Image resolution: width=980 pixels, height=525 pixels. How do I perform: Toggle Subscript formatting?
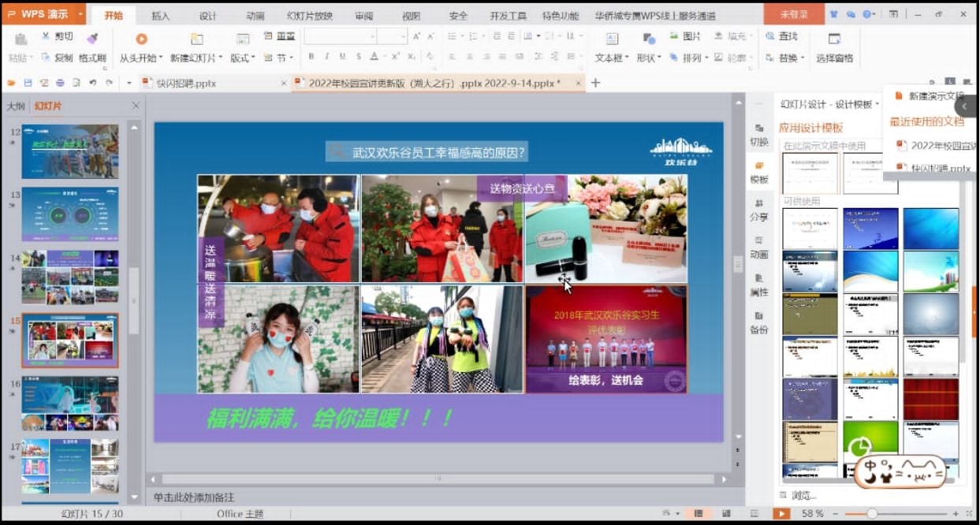412,57
